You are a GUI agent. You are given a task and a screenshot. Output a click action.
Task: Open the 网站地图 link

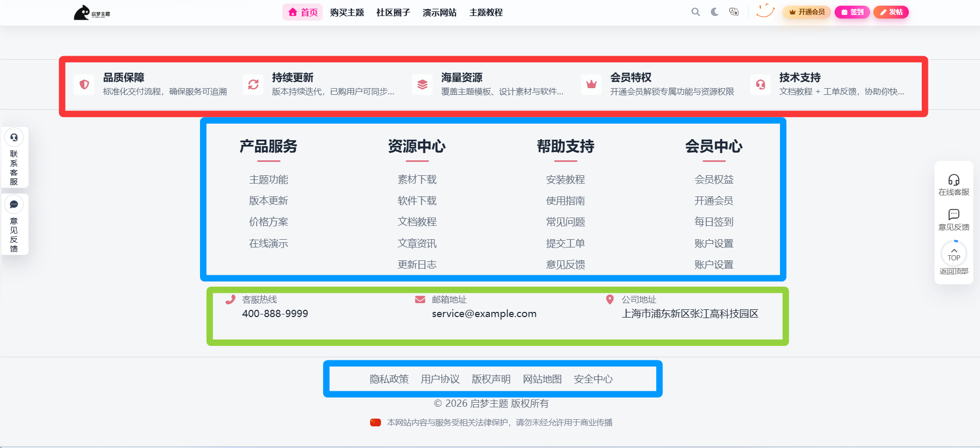[542, 379]
